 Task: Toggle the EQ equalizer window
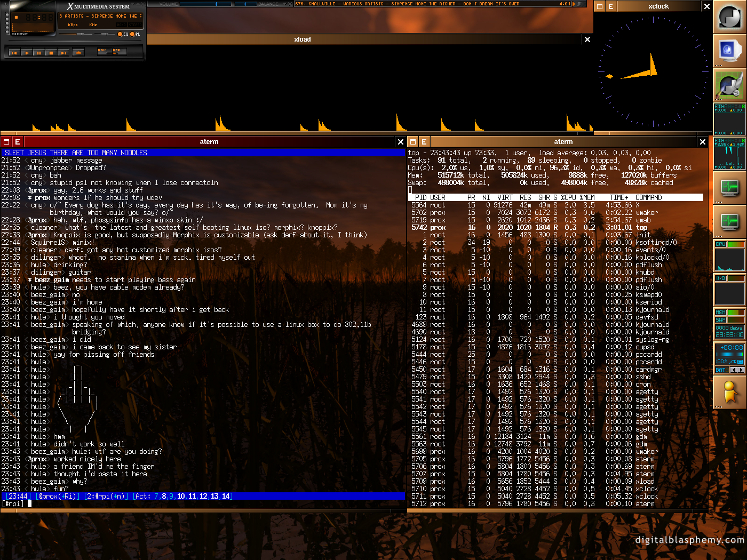pyautogui.click(x=123, y=34)
